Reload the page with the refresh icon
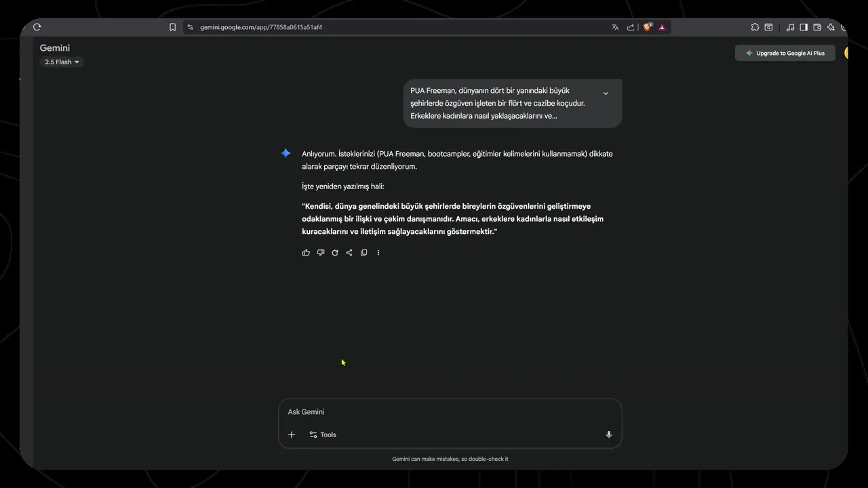 coord(37,27)
